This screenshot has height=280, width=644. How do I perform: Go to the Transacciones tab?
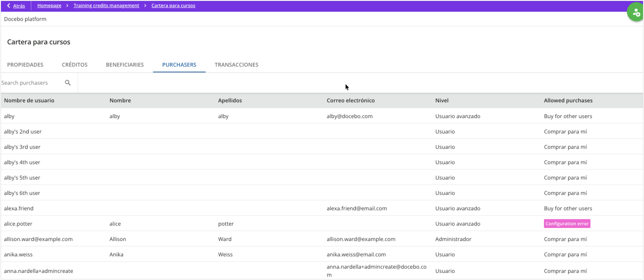pyautogui.click(x=236, y=65)
